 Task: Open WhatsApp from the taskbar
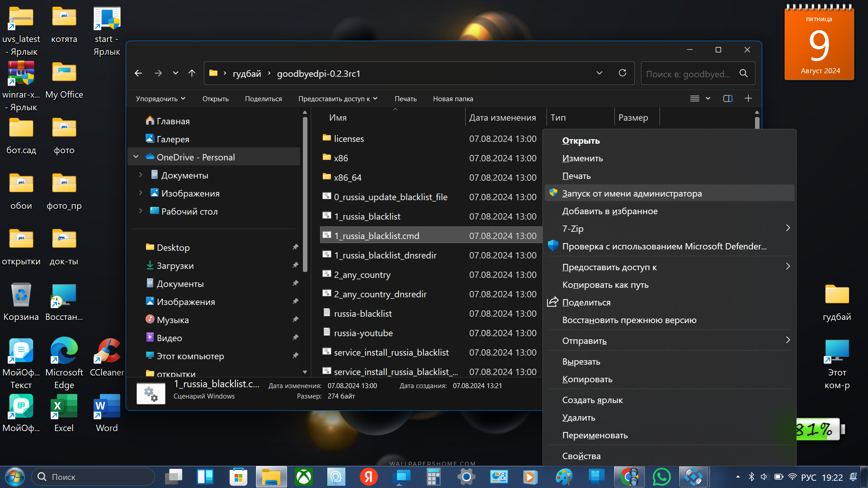[661, 477]
